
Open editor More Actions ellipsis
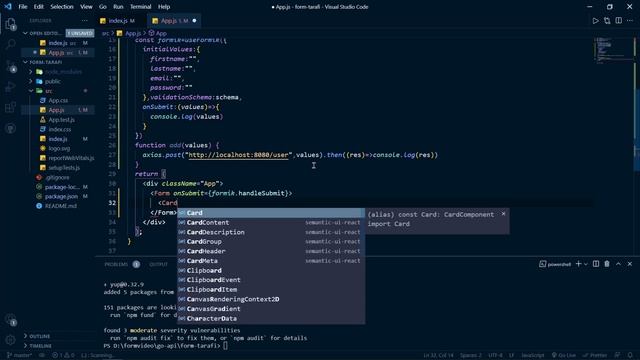point(630,21)
